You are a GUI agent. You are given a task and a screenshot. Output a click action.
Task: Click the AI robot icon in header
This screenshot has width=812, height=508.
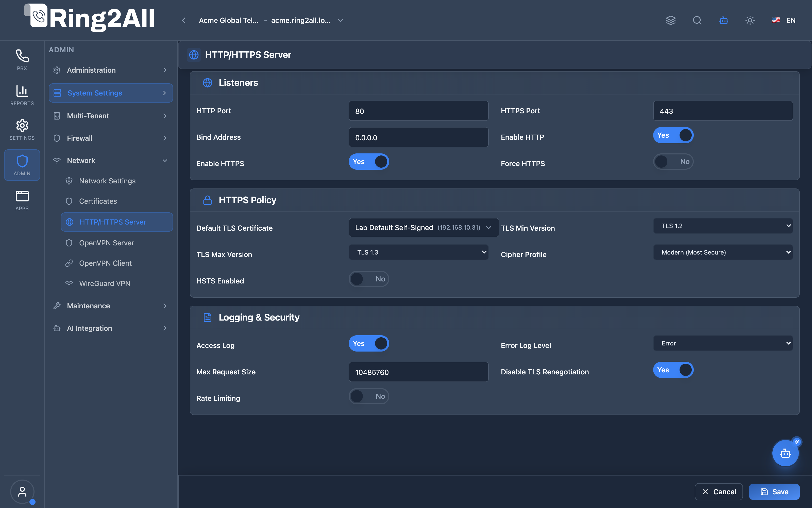724,20
